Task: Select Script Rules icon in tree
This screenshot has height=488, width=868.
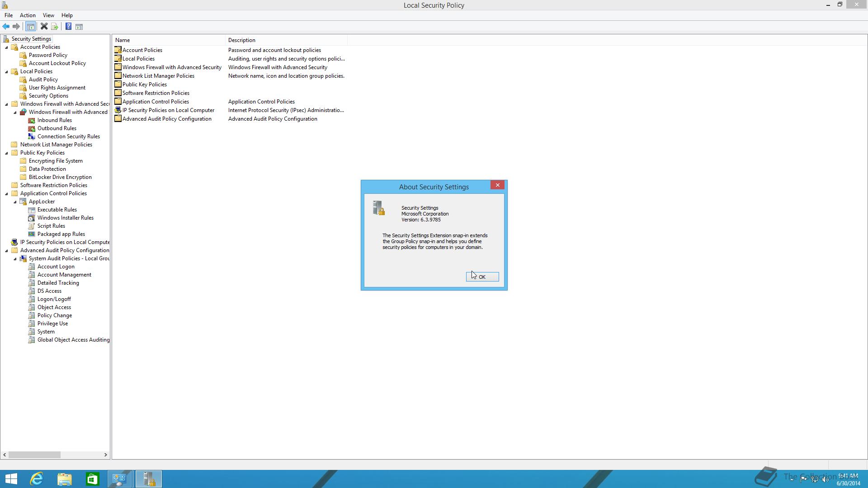Action: (x=32, y=226)
